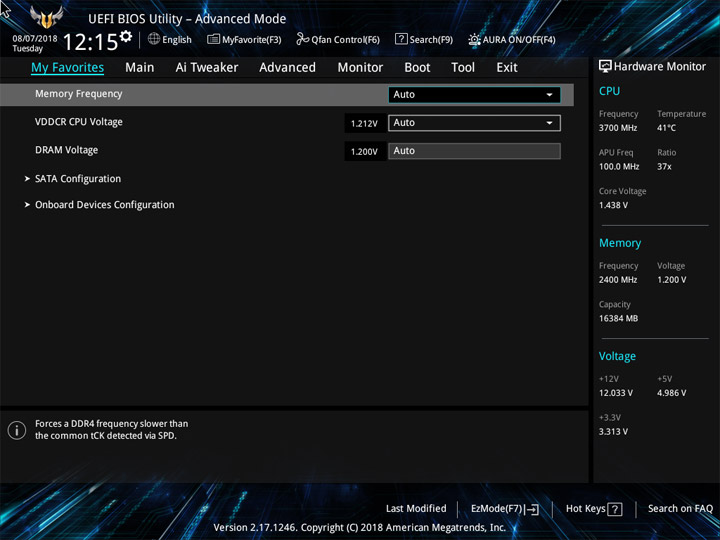The height and width of the screenshot is (540, 720).
Task: Click the info icon in help area
Action: pos(17,430)
